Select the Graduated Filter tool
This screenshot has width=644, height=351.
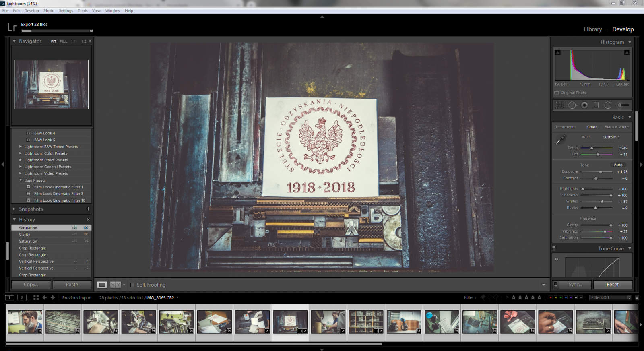(x=596, y=105)
